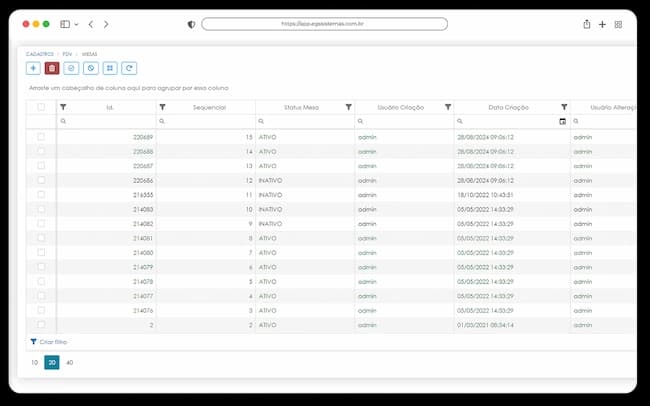Image resolution: width=650 pixels, height=406 pixels.
Task: Sort by the Usuário Criação column header
Action: (400, 107)
